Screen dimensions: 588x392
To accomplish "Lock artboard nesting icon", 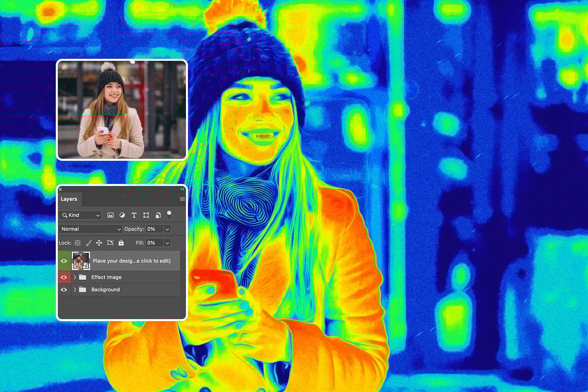I will coord(110,243).
